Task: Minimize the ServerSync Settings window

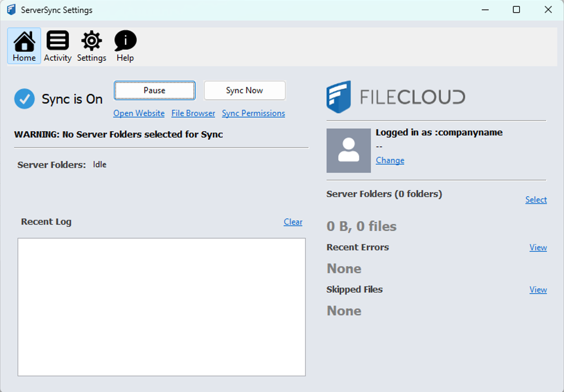Action: pyautogui.click(x=485, y=10)
